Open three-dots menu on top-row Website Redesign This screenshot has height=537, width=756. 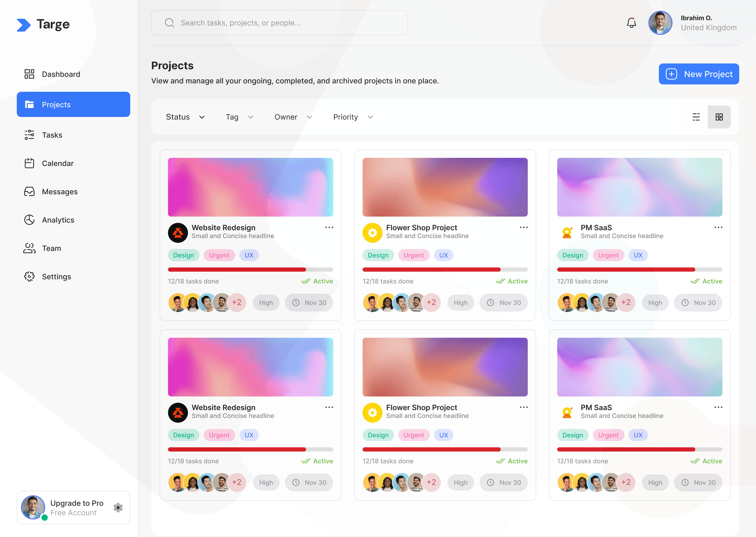329,228
